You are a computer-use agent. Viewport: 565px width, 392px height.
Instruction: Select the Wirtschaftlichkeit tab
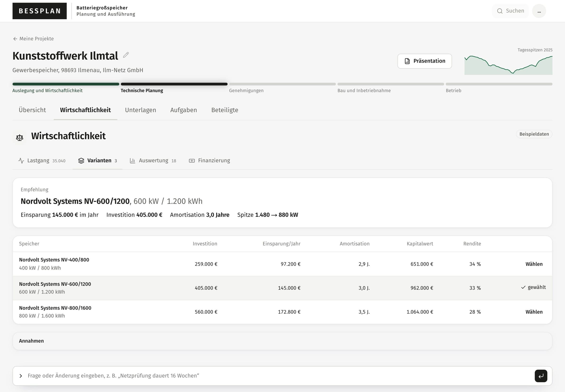85,110
